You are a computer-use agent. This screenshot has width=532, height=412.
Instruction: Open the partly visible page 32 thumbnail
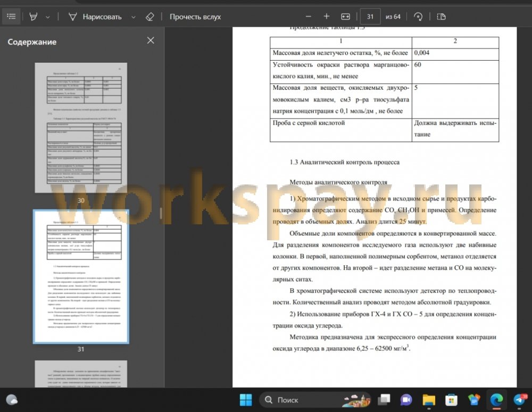tap(81, 374)
